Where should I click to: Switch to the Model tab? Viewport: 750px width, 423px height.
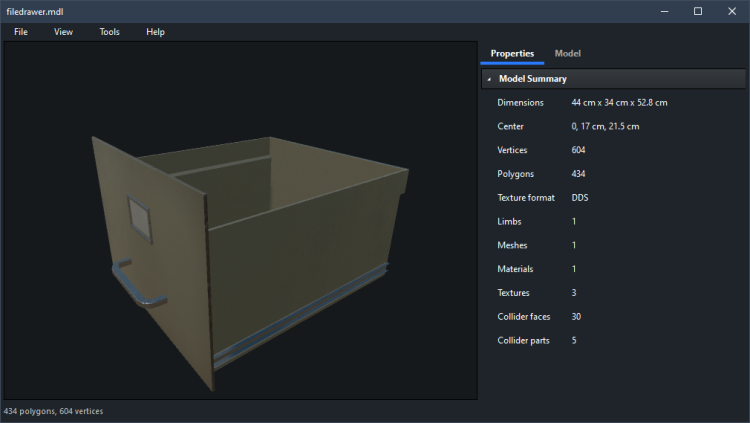[568, 53]
